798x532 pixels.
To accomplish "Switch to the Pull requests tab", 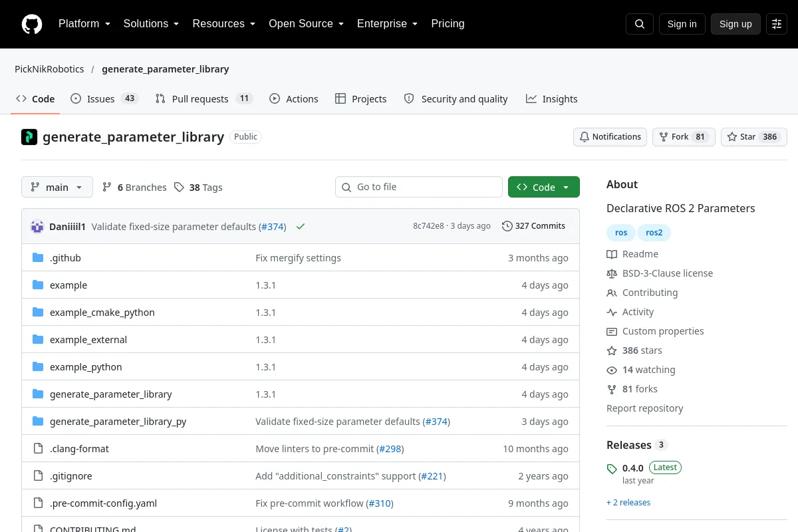I will pyautogui.click(x=203, y=99).
